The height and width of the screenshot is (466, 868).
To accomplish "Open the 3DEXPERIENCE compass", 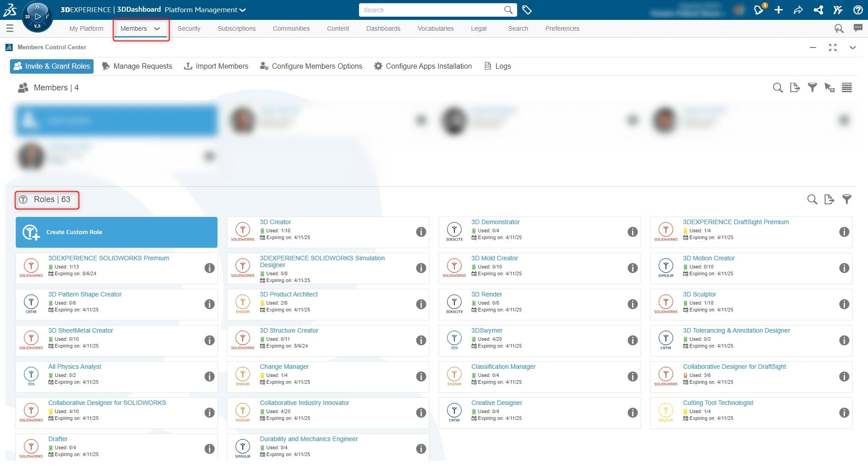I will point(37,17).
